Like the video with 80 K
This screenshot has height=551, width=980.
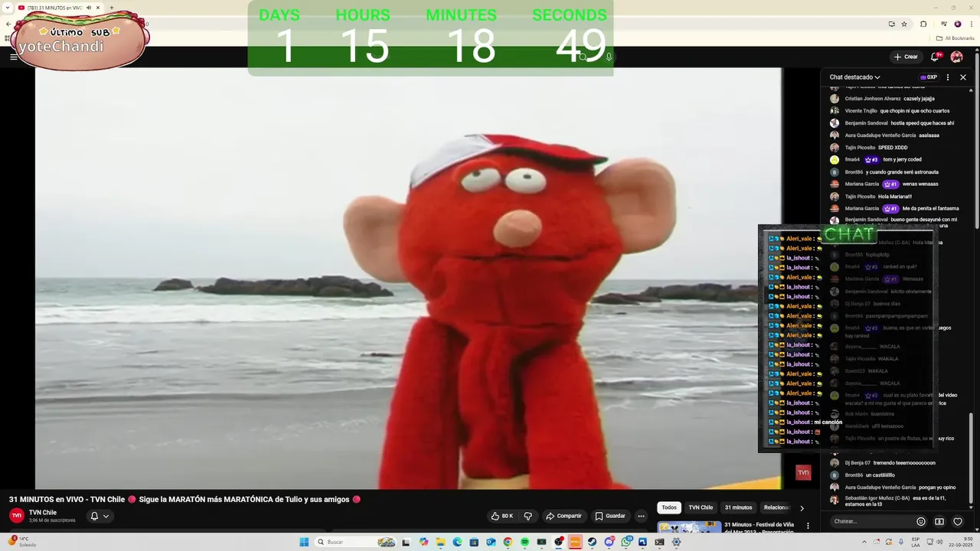click(x=503, y=516)
